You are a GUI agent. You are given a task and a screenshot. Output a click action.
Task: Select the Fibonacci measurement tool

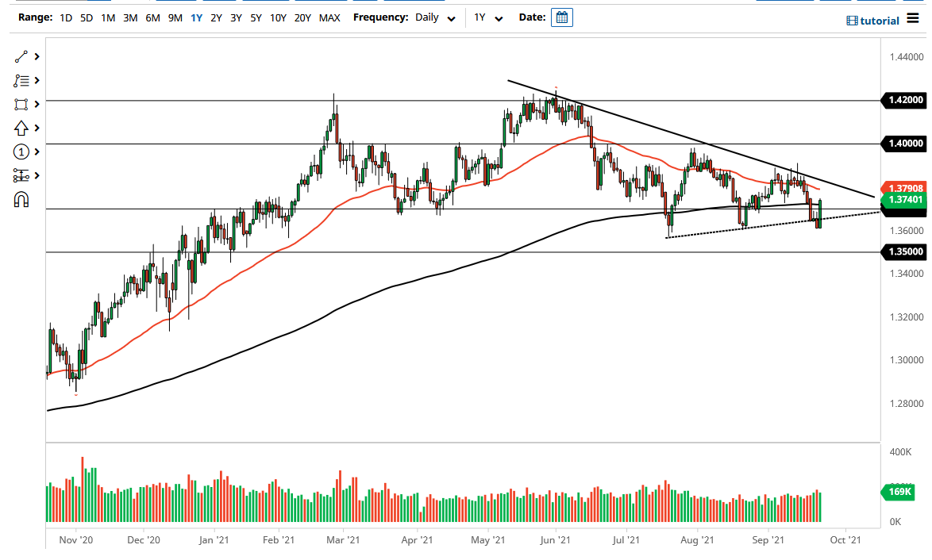coord(21,175)
